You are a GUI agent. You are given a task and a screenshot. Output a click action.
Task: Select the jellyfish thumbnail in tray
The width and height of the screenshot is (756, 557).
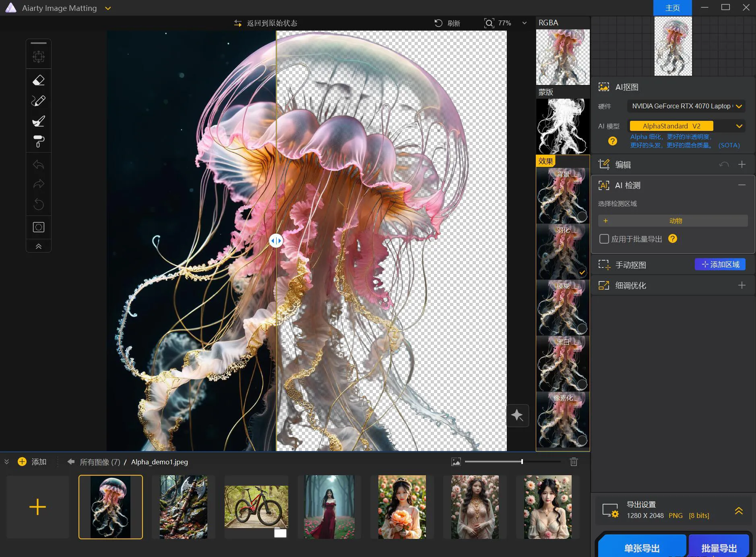[x=111, y=507]
